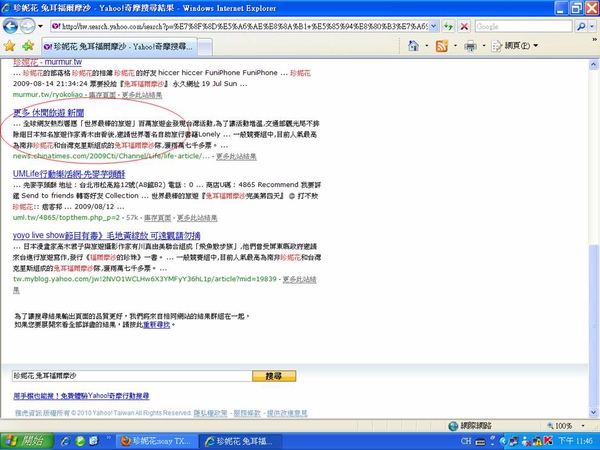Click 重新尋找 re-search link
600x450 pixels.
click(x=156, y=325)
